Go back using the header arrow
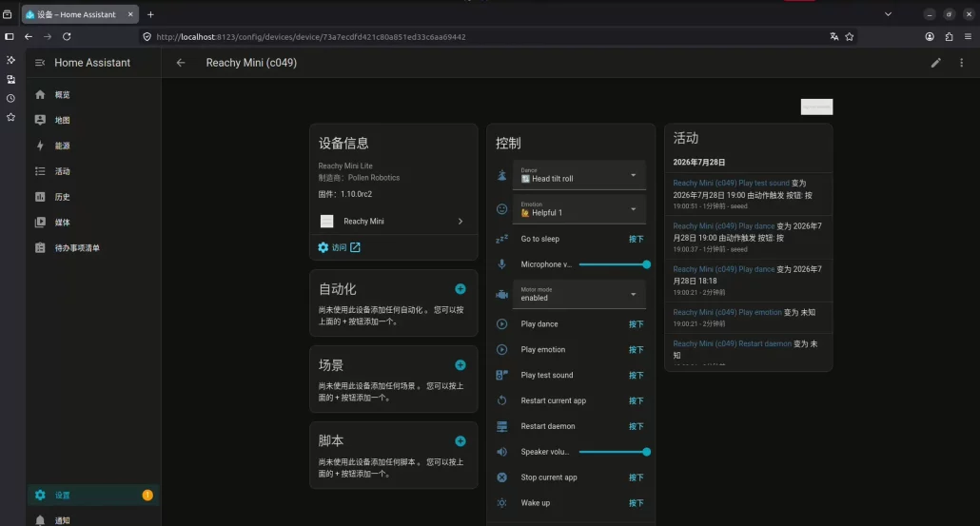Viewport: 980px width, 526px height. click(181, 63)
